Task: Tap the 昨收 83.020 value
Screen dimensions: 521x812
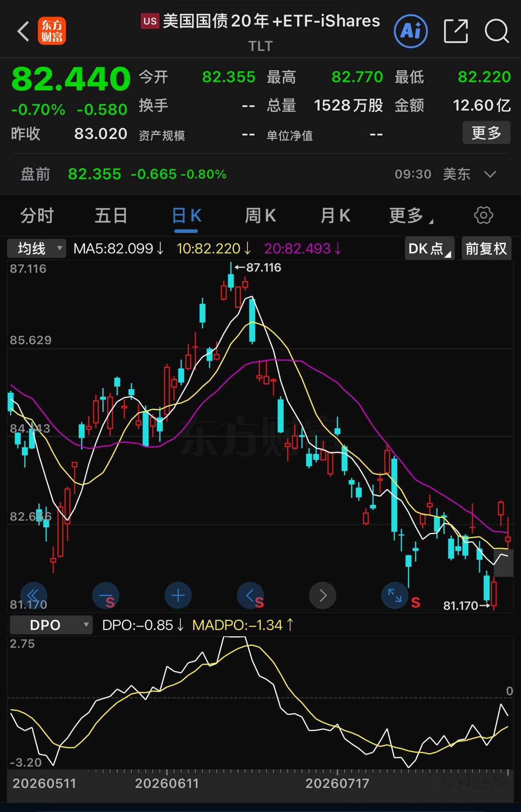Action: pos(101,134)
